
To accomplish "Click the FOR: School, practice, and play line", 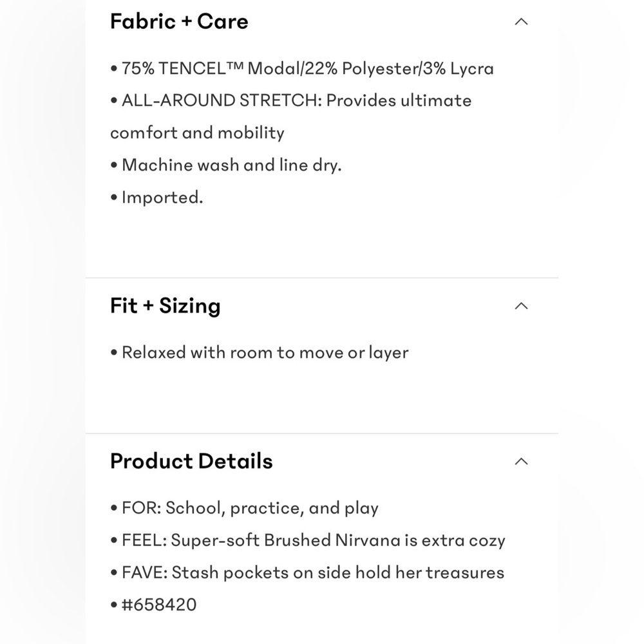I will [x=250, y=509].
